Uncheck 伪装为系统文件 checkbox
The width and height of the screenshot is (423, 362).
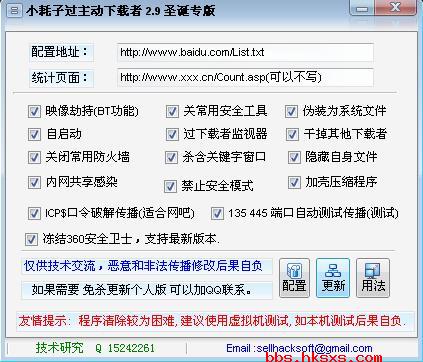pyautogui.click(x=291, y=111)
